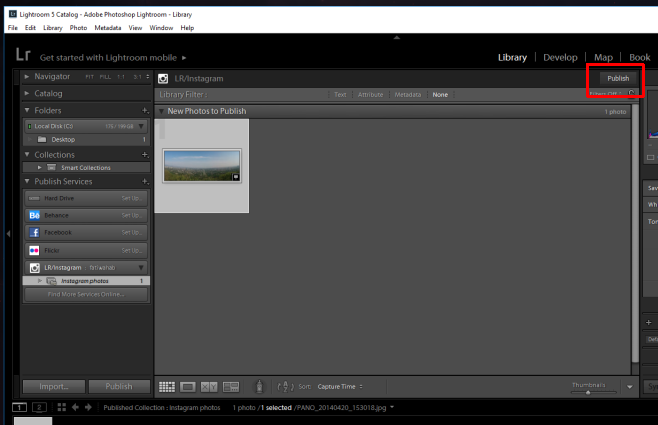
Task: Select the panorama photo thumbnail
Action: pyautogui.click(x=202, y=166)
